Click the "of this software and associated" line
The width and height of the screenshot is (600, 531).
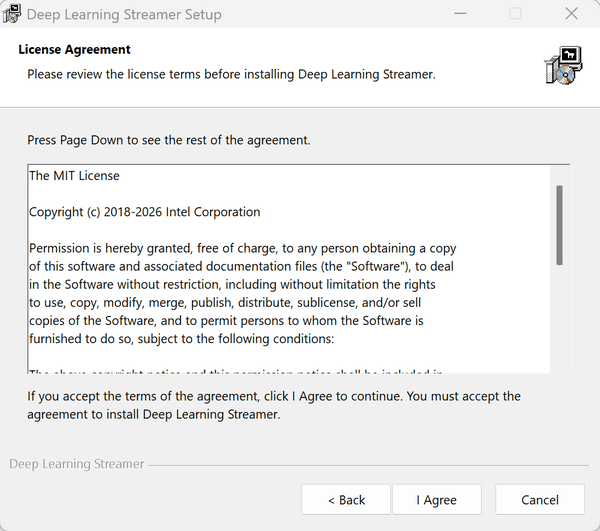[x=241, y=266]
